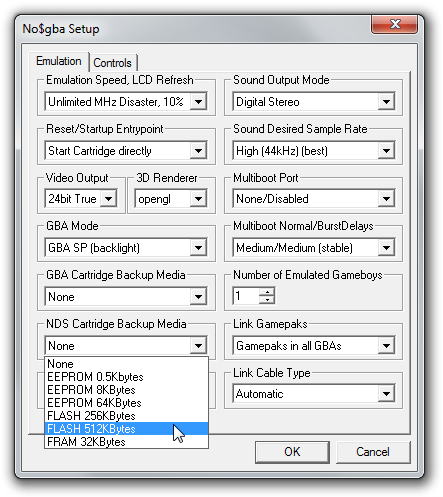Image resolution: width=443 pixels, height=497 pixels.
Task: Choose FLASH 512KBytes from the list
Action: (126, 429)
